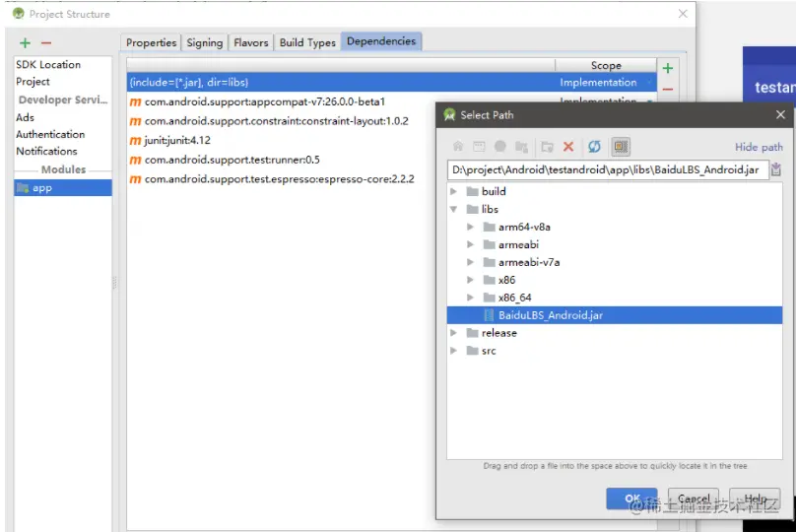Screen dimensions: 796x532
Task: Click the New Folder icon in Select Path
Action: click(547, 147)
